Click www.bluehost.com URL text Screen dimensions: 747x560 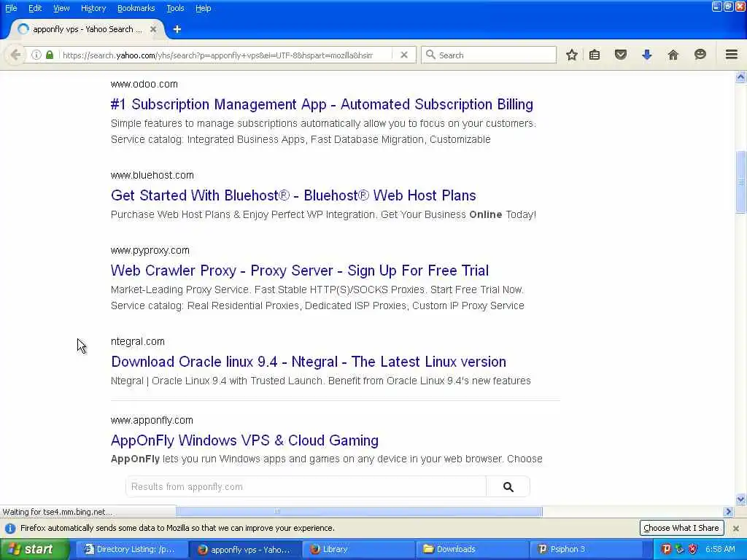pyautogui.click(x=152, y=175)
